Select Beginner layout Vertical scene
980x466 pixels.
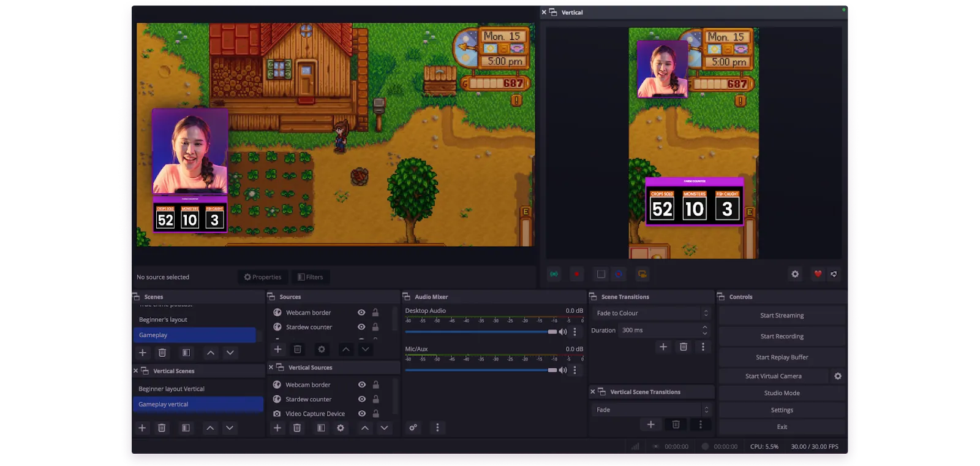(198, 389)
